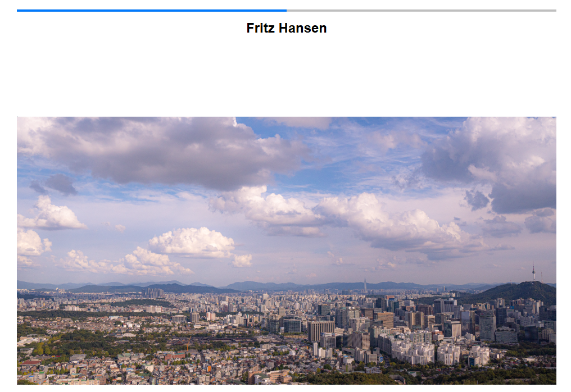This screenshot has width=571, height=392.
Task: Click the wide brown office building in the city
Action: tap(321, 330)
